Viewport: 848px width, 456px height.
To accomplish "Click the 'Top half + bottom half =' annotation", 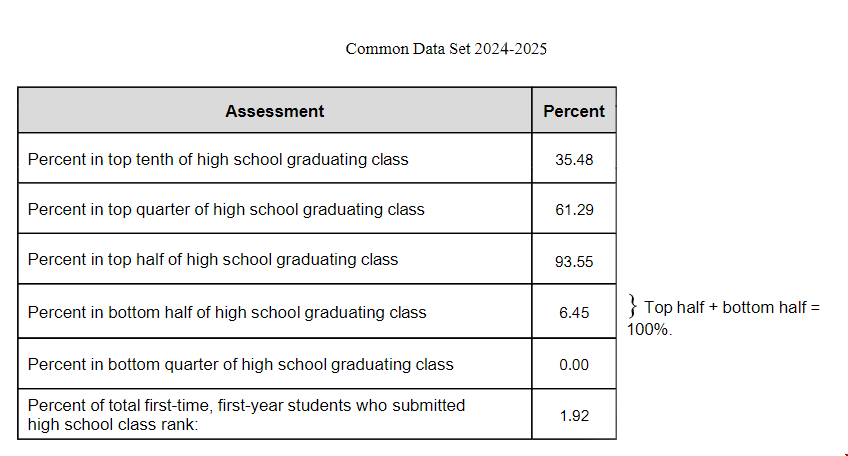I will click(732, 308).
